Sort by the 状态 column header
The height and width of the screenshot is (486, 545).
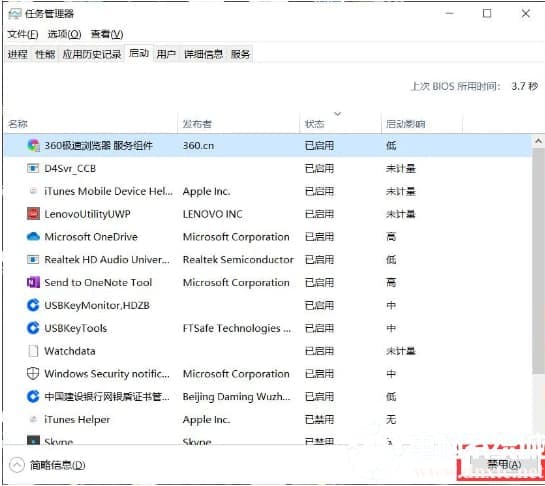coord(340,124)
